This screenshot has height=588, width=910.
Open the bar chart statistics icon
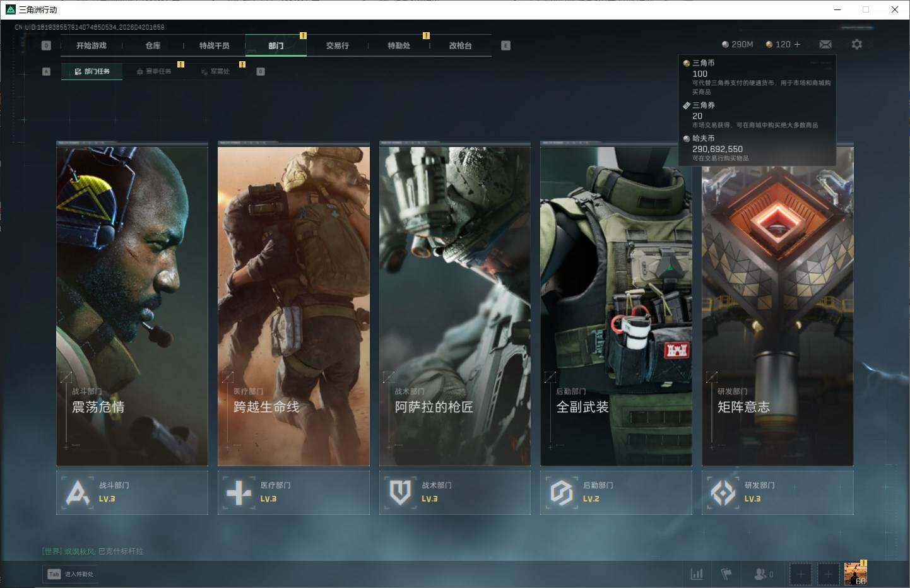click(697, 574)
